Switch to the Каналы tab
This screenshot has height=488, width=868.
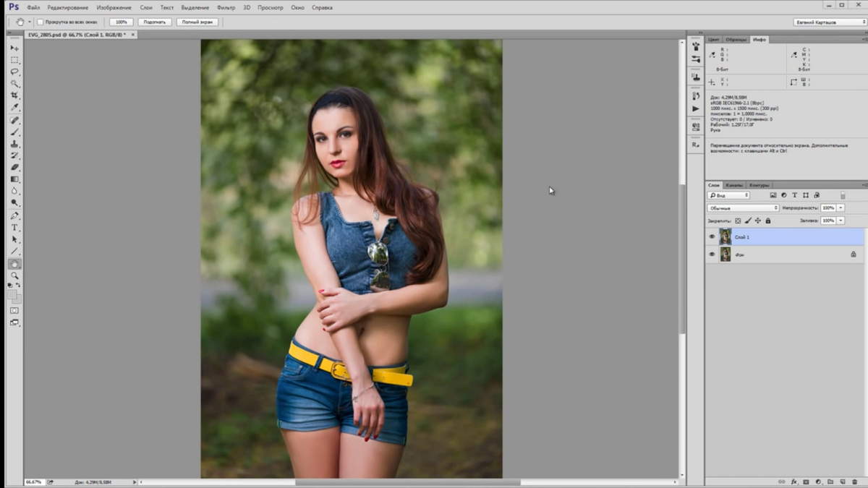734,185
